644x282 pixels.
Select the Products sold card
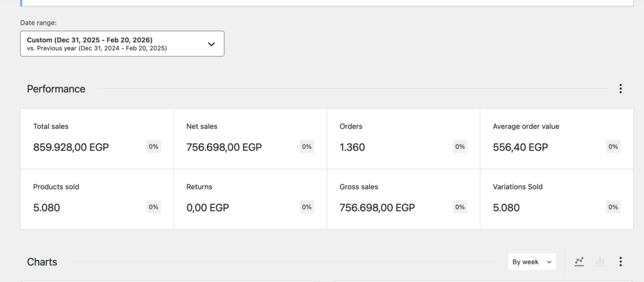[x=97, y=199]
